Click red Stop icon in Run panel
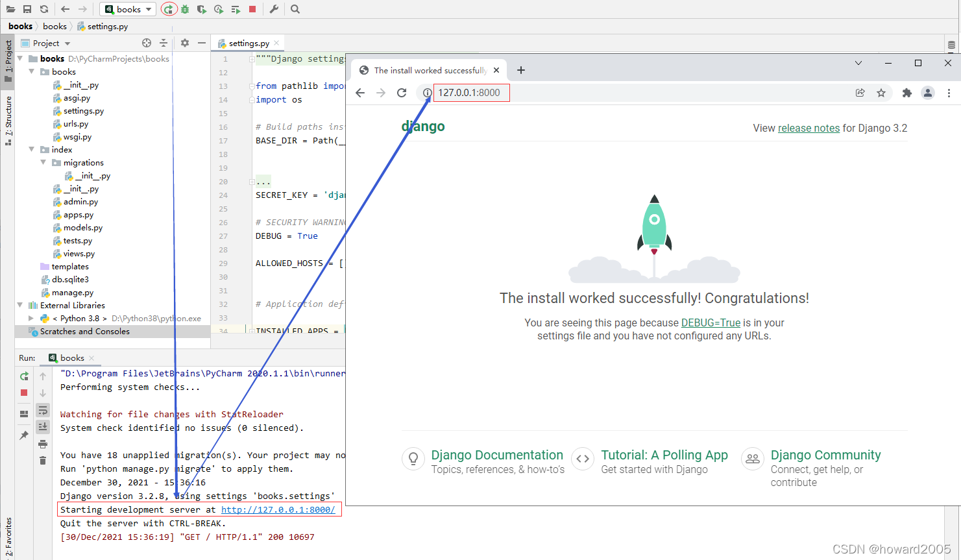Viewport: 961px width, 560px height. click(24, 393)
